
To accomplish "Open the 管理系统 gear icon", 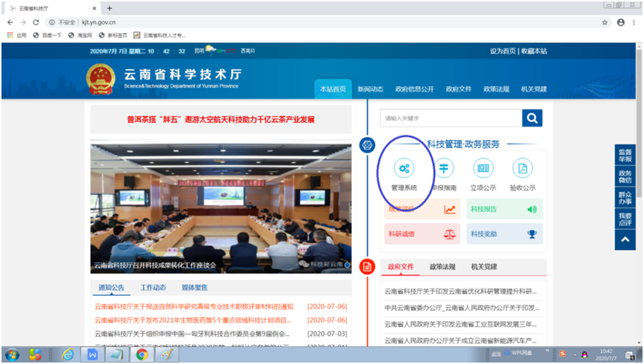I will click(x=404, y=168).
